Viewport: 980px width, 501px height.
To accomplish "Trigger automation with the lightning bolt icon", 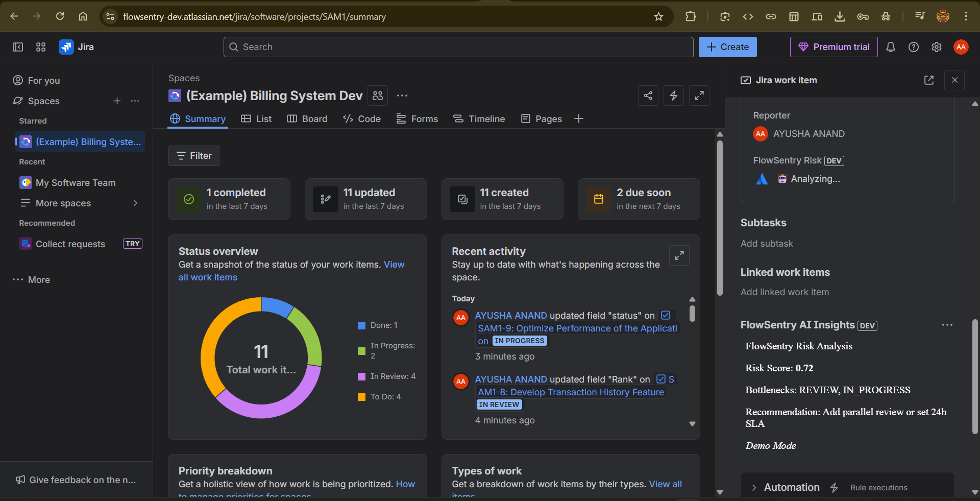I will [673, 96].
